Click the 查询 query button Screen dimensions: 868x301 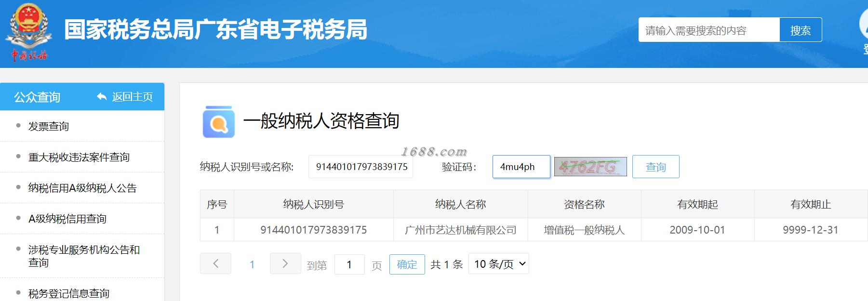point(656,167)
